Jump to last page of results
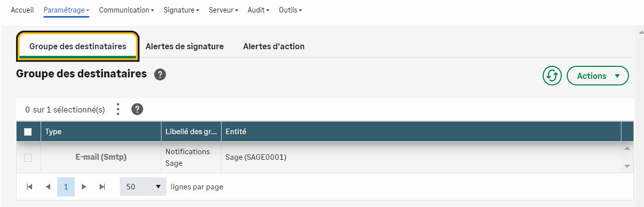Viewport: 644px width, 207px height. pyautogui.click(x=102, y=187)
